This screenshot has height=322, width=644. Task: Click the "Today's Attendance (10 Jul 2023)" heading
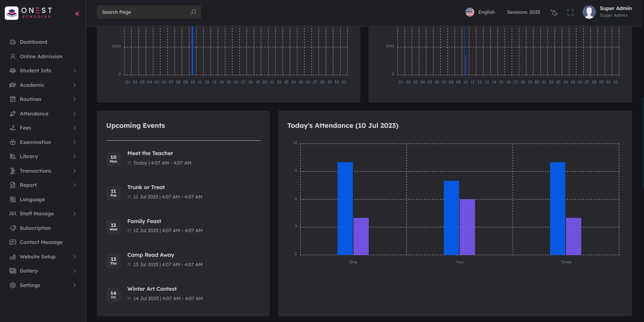[x=343, y=125]
